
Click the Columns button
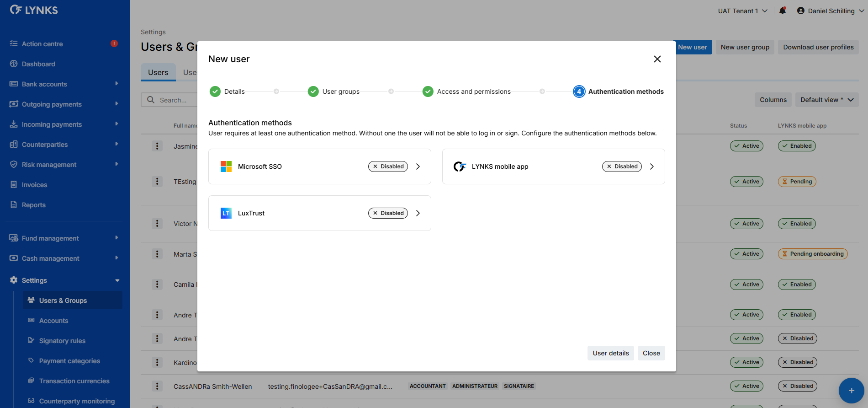773,100
